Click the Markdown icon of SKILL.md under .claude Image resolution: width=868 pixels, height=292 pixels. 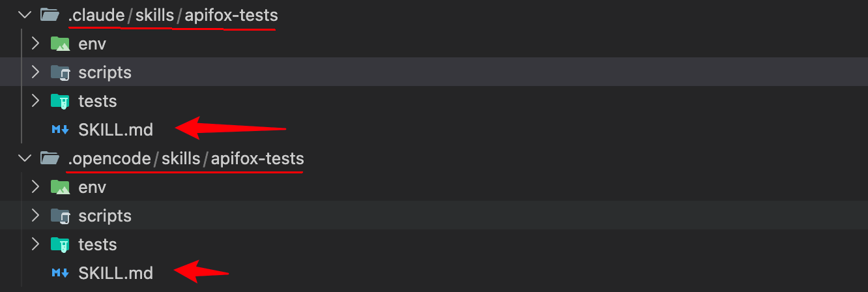60,130
